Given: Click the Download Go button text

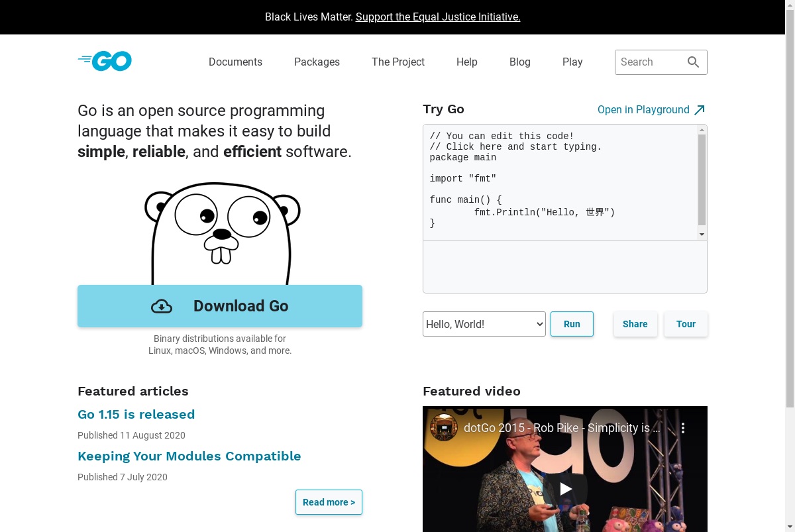Looking at the screenshot, I should coord(241,306).
